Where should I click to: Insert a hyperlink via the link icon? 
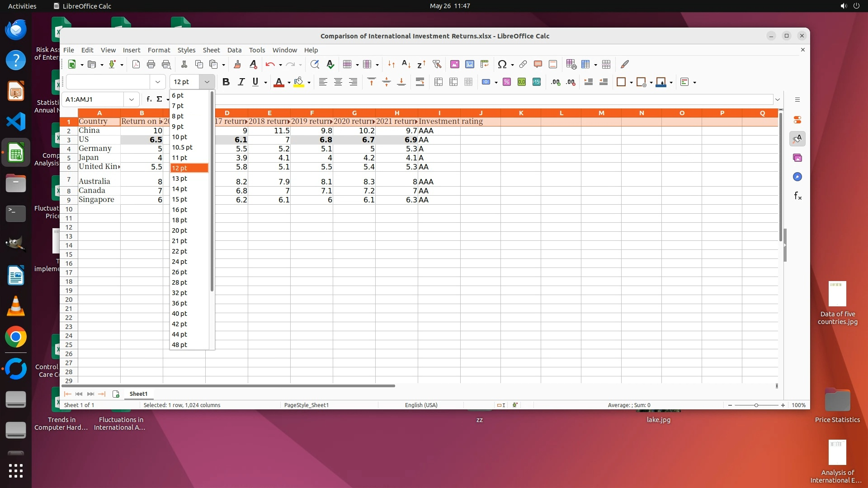[523, 64]
